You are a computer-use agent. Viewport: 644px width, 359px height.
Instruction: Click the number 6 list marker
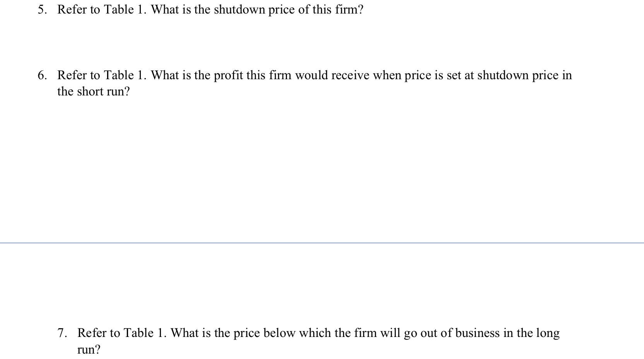coord(42,75)
